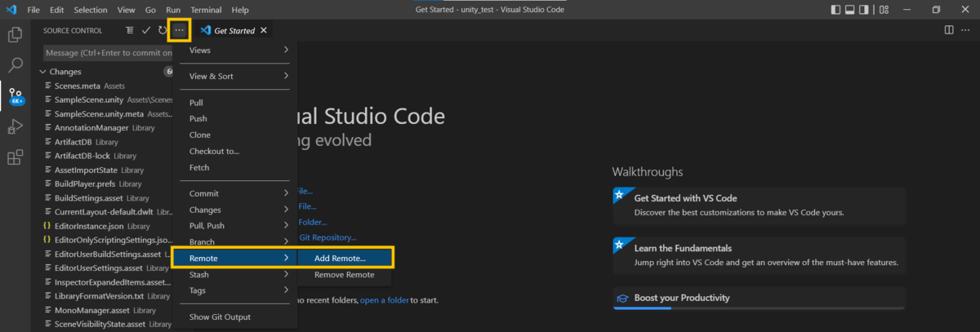Expand the Tags submenu
This screenshot has height=332, width=980.
(x=234, y=290)
